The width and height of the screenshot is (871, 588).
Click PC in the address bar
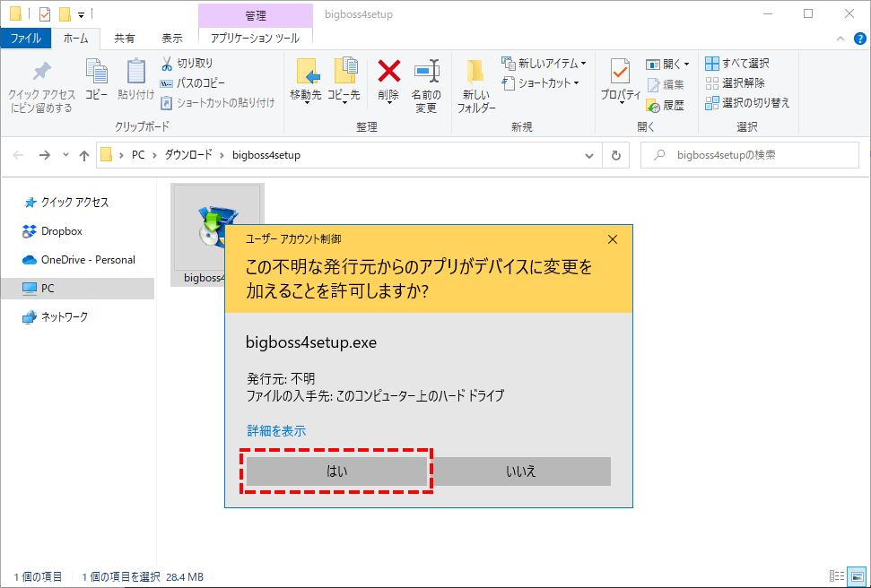coord(138,155)
